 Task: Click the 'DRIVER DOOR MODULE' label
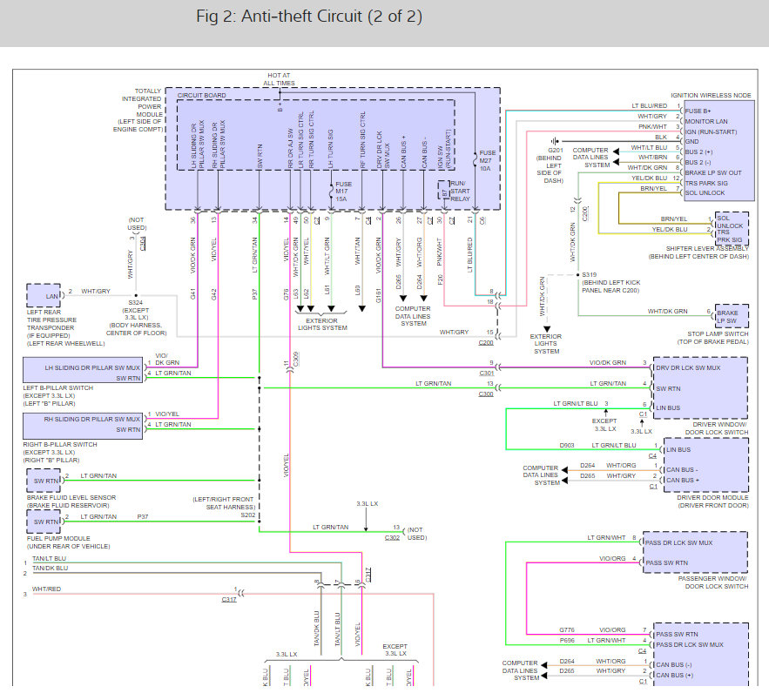(x=712, y=497)
